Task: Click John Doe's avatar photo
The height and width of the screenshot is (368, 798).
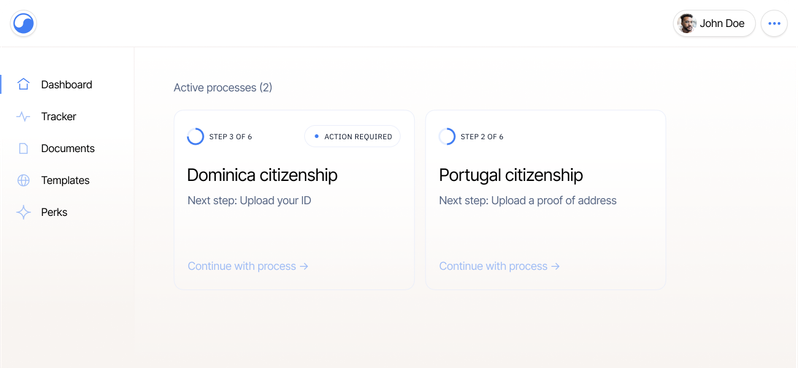Action: point(687,23)
